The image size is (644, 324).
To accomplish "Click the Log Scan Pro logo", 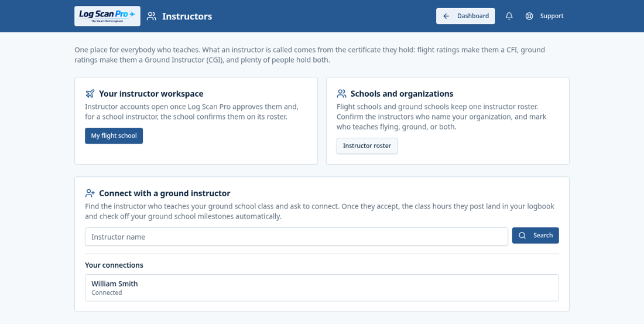I will [x=107, y=16].
